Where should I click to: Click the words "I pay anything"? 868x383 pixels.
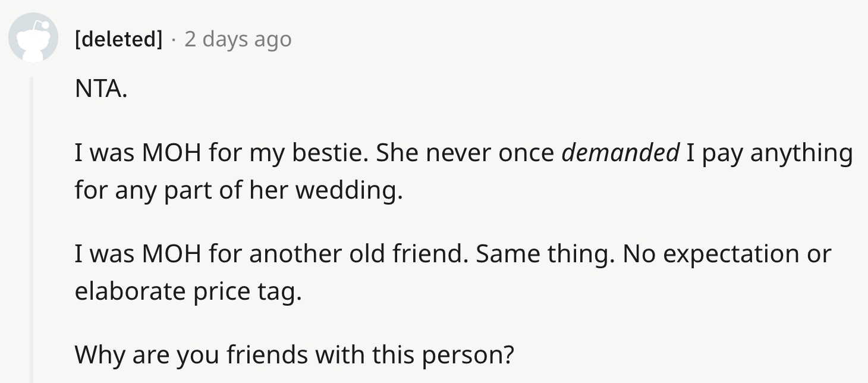[769, 153]
